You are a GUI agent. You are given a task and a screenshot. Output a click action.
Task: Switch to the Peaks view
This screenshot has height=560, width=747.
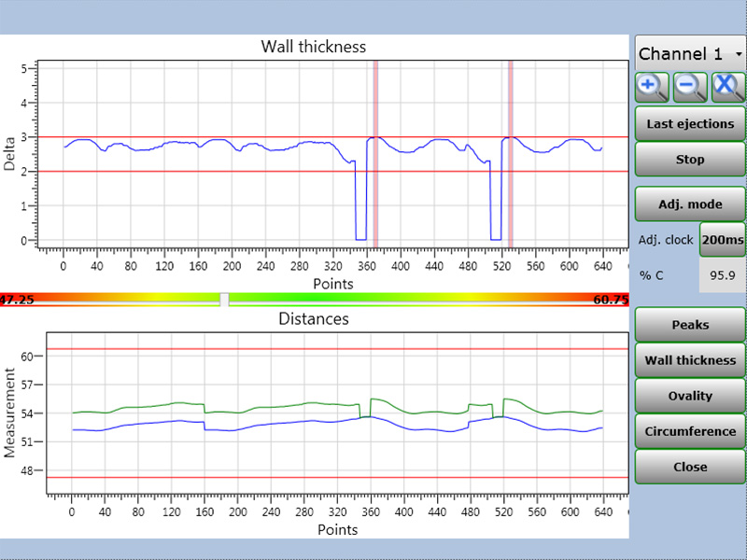coord(690,325)
